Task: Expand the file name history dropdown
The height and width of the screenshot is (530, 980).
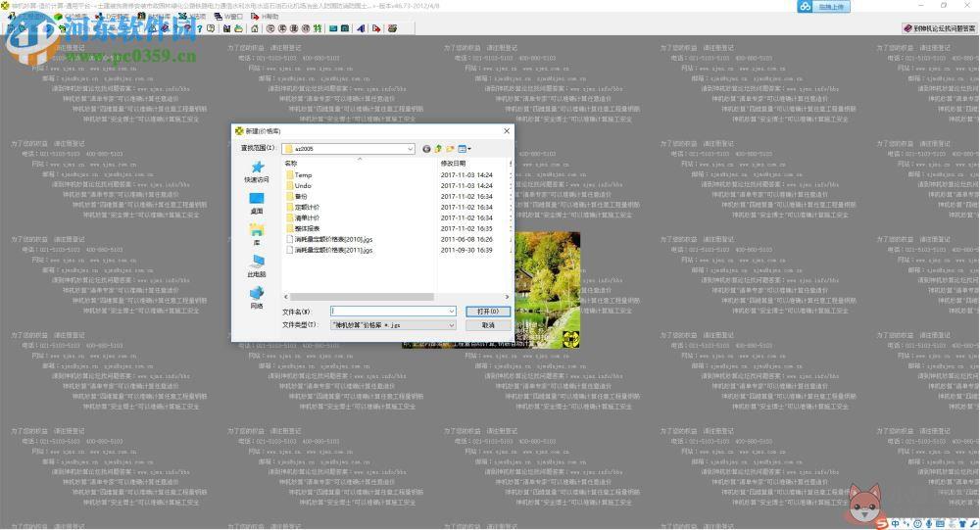Action: (451, 312)
